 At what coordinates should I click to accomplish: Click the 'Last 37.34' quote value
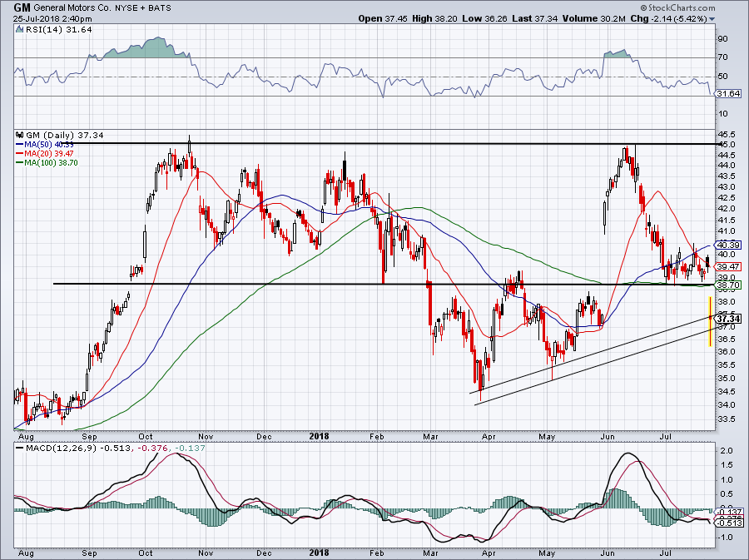point(535,18)
